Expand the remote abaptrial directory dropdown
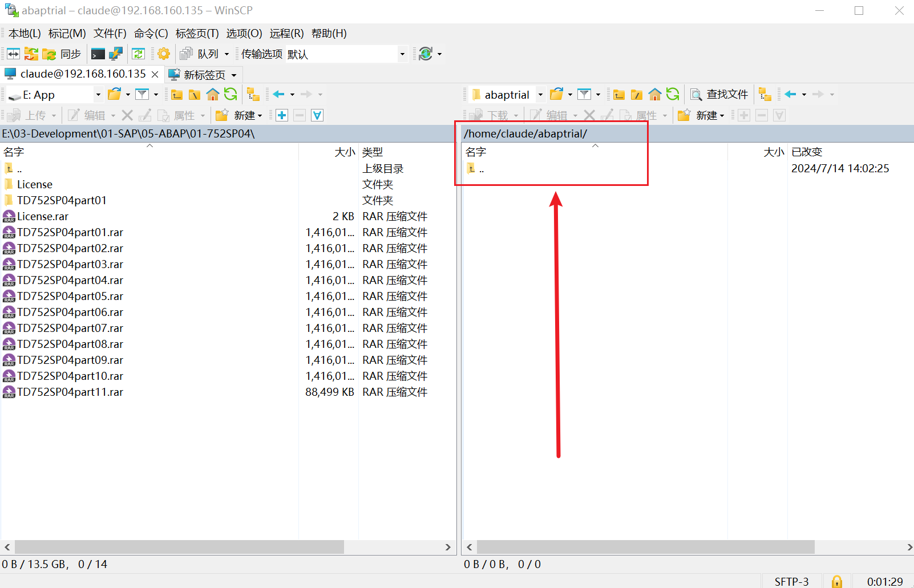The image size is (914, 588). pyautogui.click(x=540, y=95)
